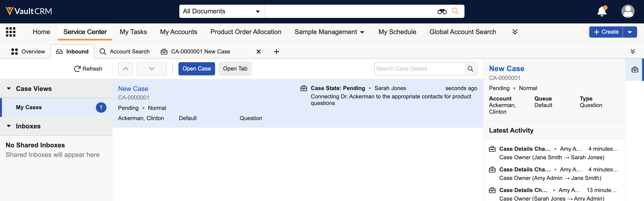
Task: Click the Refresh icon in sidebar
Action: coord(77,69)
